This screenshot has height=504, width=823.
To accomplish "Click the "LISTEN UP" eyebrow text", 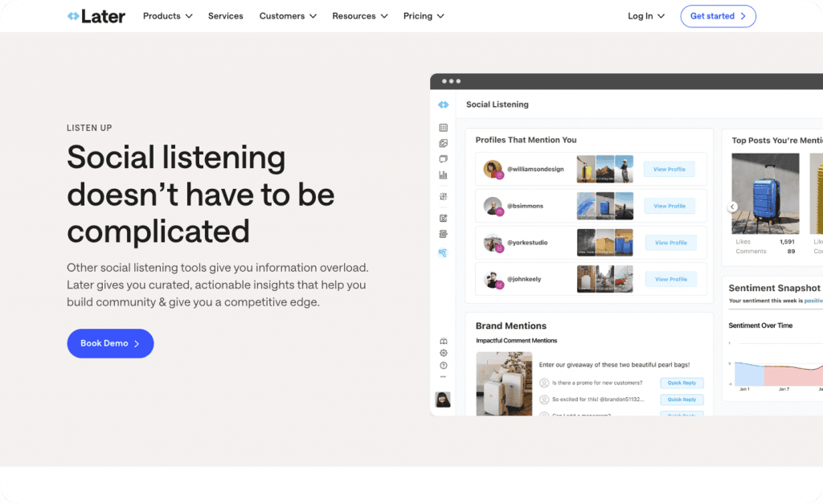I will (89, 128).
